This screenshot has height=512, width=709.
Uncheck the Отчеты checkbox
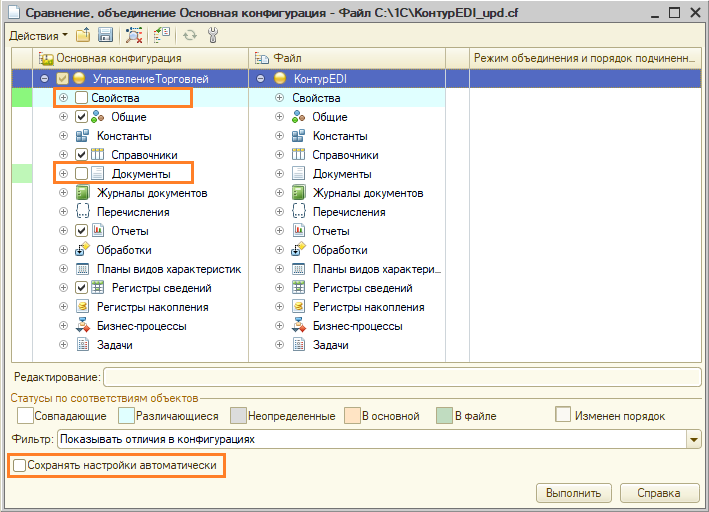point(81,231)
